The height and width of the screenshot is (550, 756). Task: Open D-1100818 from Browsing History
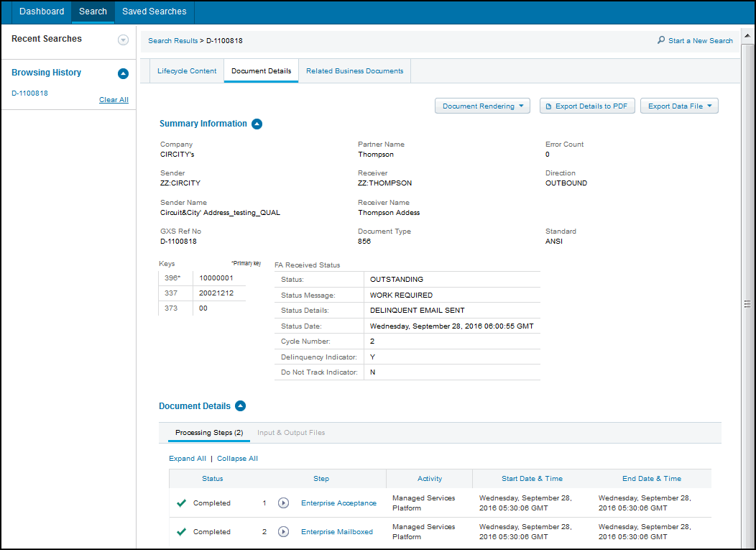point(30,93)
